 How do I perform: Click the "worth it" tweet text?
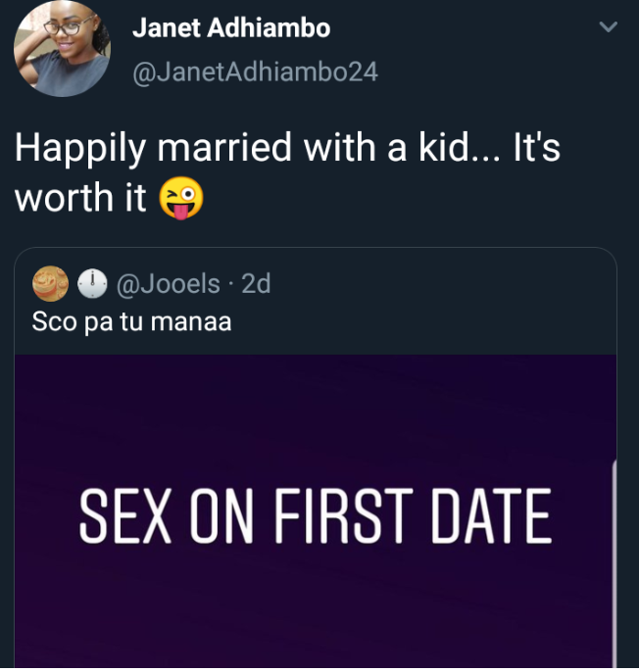(82, 198)
